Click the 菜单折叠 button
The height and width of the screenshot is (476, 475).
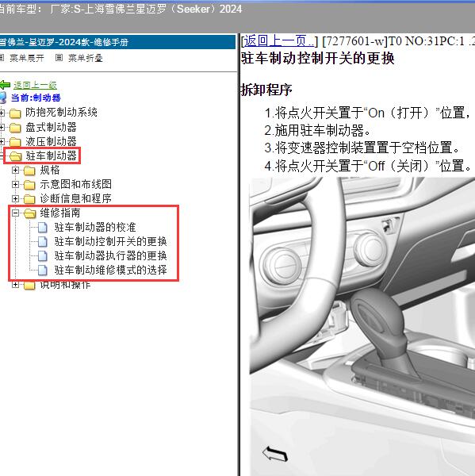(x=86, y=58)
